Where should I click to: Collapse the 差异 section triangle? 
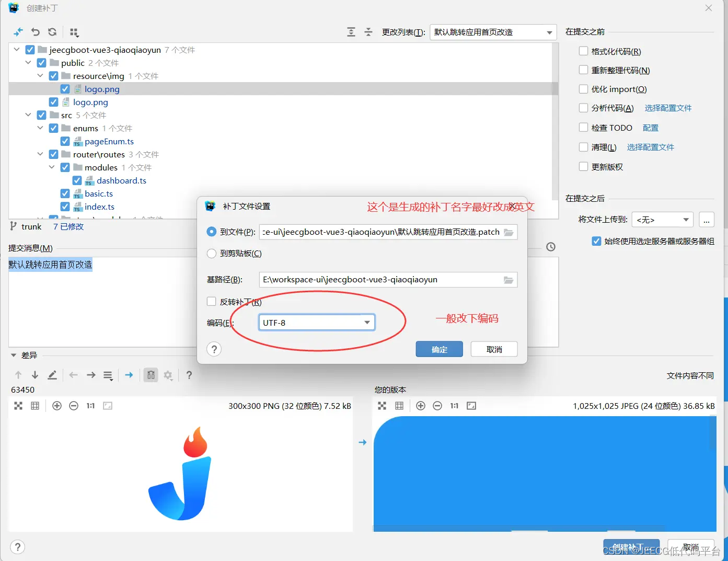(14, 356)
